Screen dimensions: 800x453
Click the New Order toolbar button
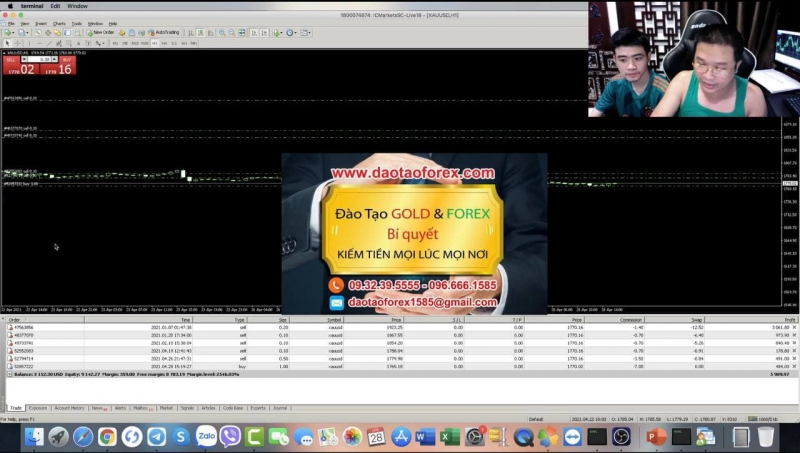pos(101,32)
